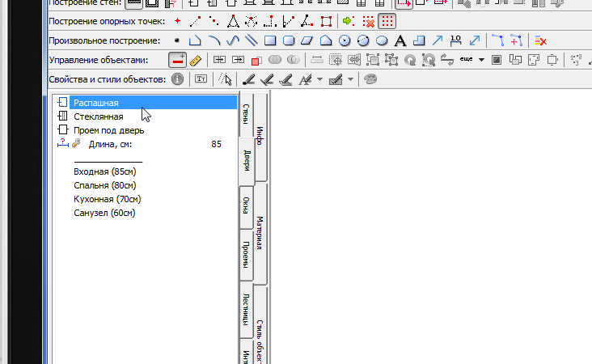The height and width of the screenshot is (364, 592).
Task: Pick the rounded rectangle drawing tool
Action: (x=289, y=40)
